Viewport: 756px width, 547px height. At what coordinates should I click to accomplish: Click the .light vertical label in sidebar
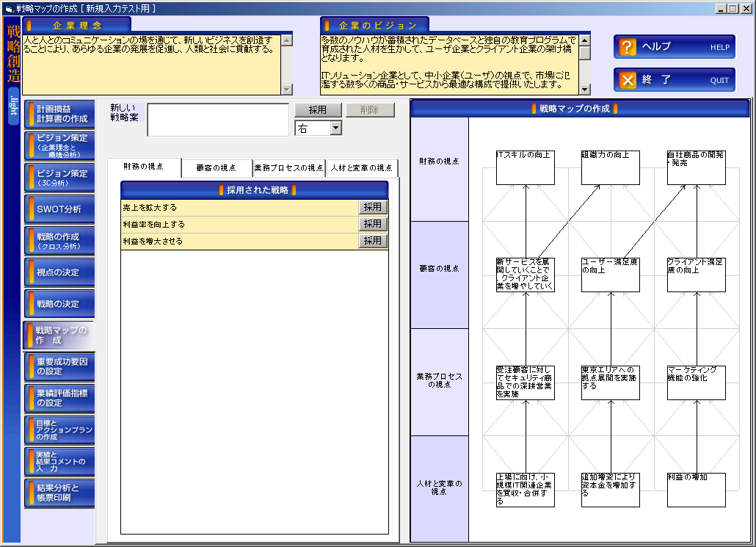tap(13, 106)
